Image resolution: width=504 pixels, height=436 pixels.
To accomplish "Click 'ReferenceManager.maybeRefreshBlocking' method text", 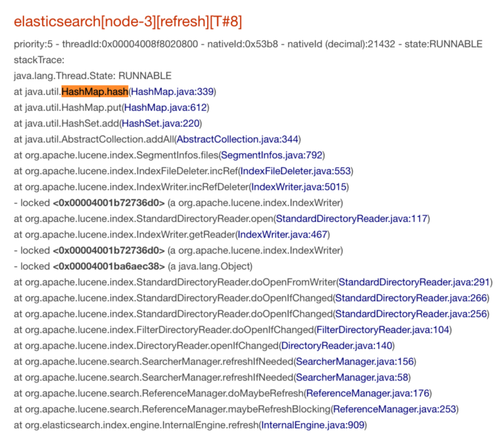I will 236,409.
